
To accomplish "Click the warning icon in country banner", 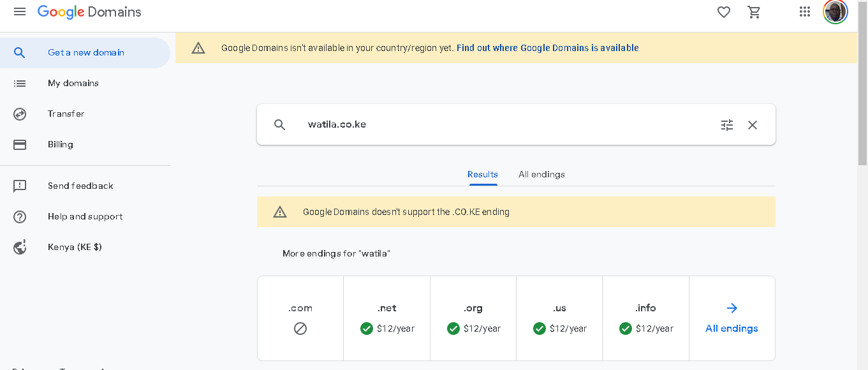I will tap(198, 48).
